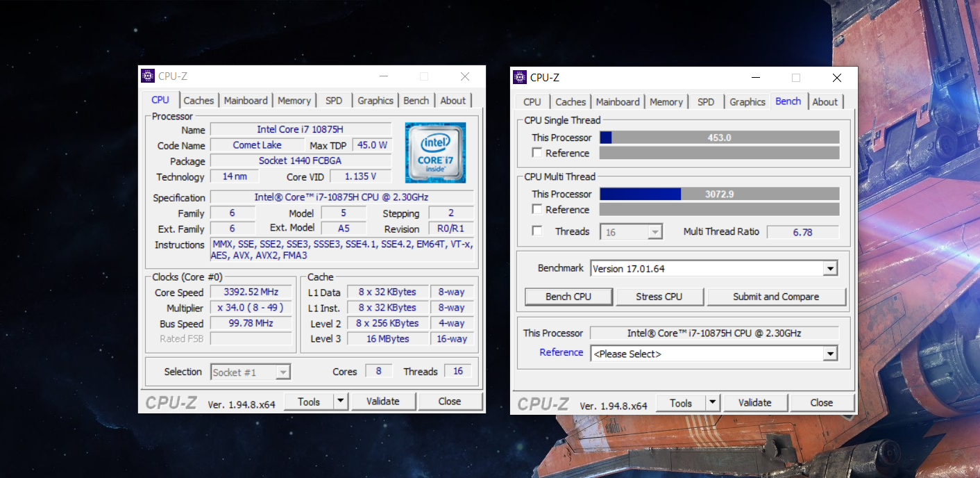This screenshot has height=478, width=980.
Task: Open the Threads count dropdown showing 16
Action: [654, 232]
